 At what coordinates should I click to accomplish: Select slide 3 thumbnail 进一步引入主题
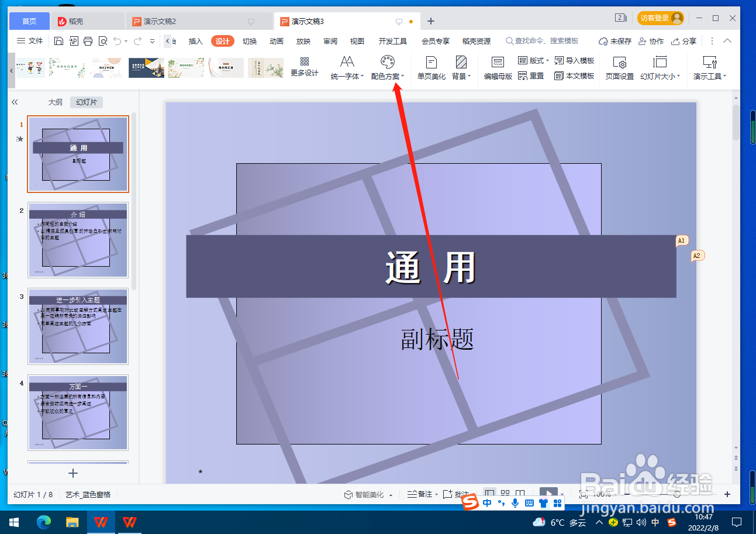(x=78, y=326)
